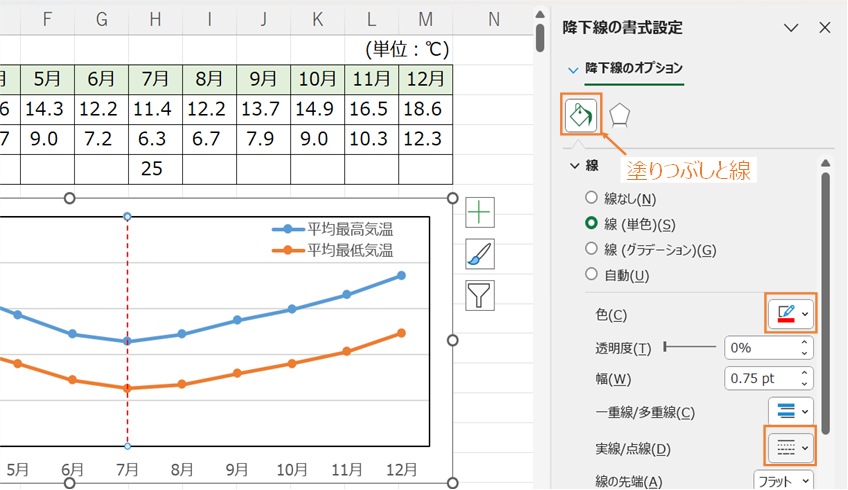Select the 平均最低気温 legend entry
Screen dimensions: 848x490
point(333,250)
